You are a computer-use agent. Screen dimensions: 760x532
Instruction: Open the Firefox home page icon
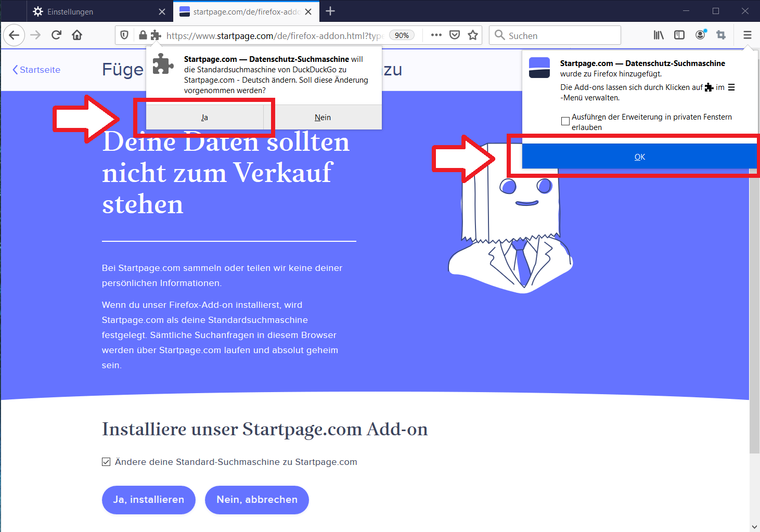pyautogui.click(x=77, y=35)
